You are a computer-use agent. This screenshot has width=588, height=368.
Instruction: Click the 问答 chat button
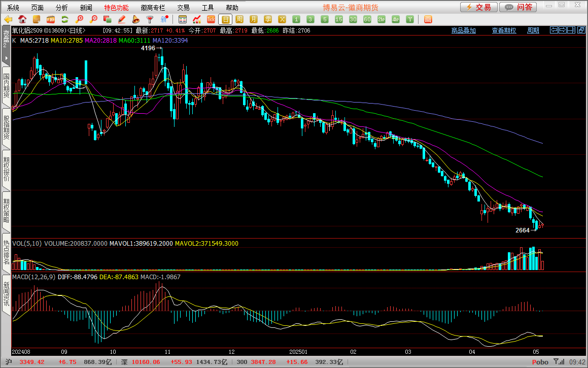(x=518, y=7)
